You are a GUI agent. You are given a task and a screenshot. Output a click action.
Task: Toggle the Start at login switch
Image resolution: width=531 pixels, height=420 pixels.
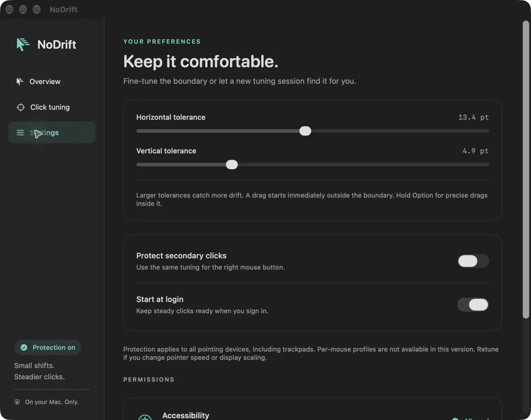click(x=473, y=305)
